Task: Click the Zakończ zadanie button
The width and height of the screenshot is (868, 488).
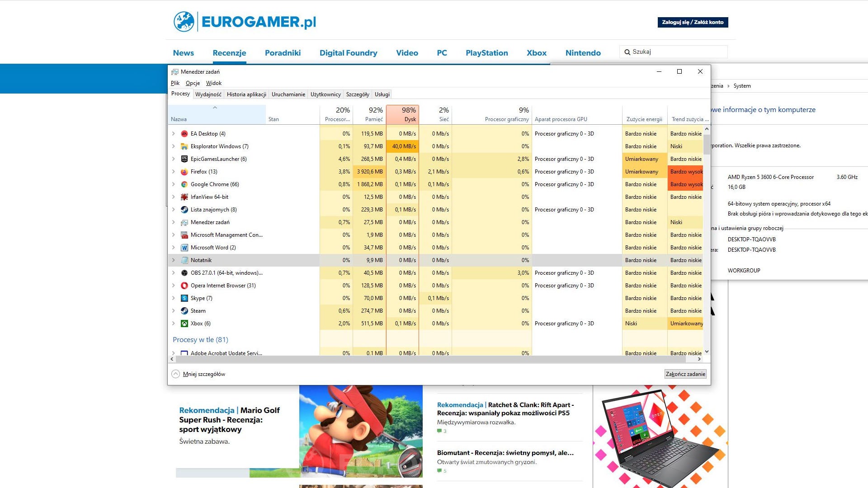Action: coord(685,374)
